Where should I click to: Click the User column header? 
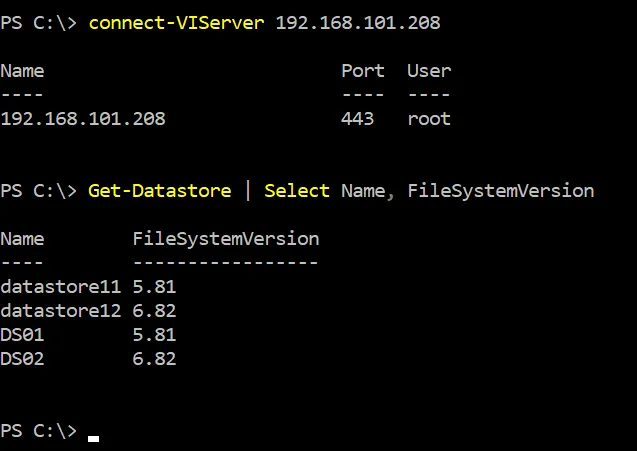(x=428, y=71)
